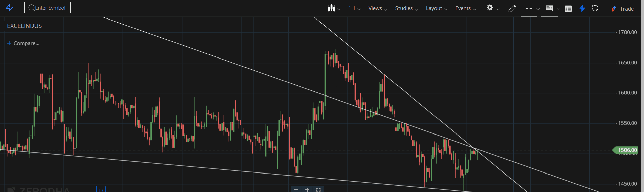The height and width of the screenshot is (192, 644).
Task: Click the lightning logo at top left
Action: click(x=10, y=8)
